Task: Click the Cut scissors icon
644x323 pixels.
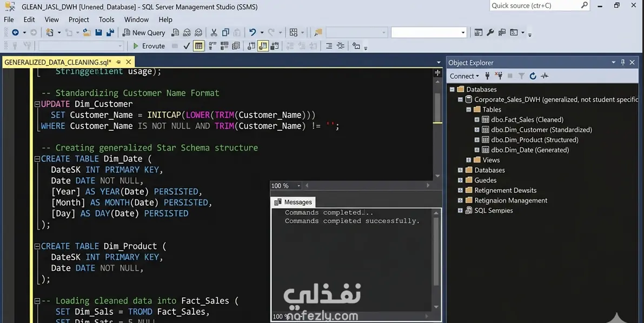Action: pyautogui.click(x=214, y=32)
